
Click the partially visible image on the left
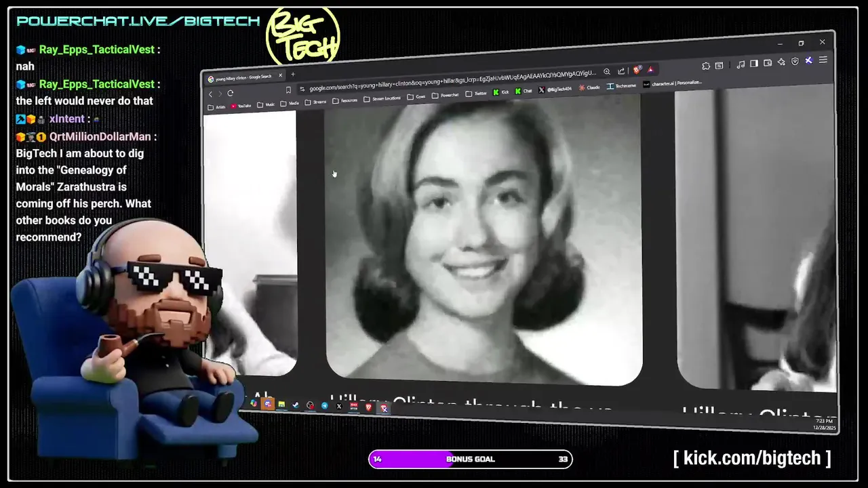[250, 243]
